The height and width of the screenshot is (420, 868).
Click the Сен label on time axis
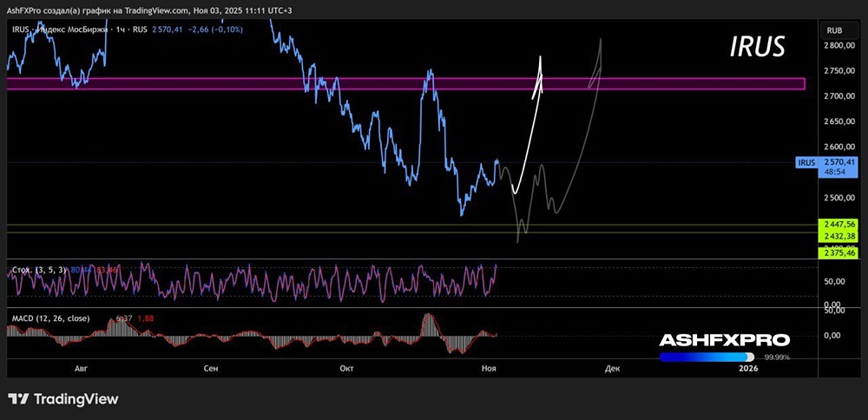click(x=212, y=369)
